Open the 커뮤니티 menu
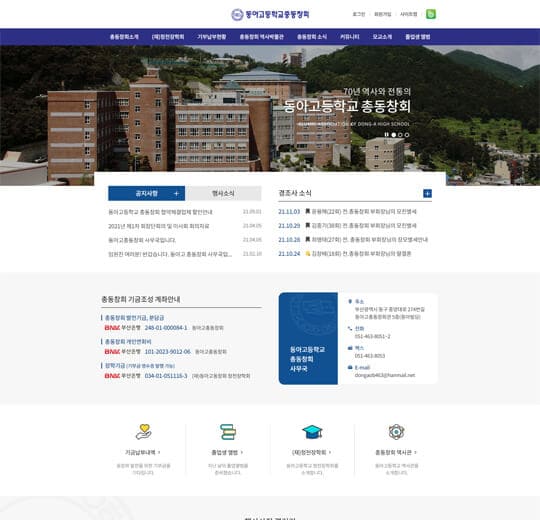 click(350, 37)
